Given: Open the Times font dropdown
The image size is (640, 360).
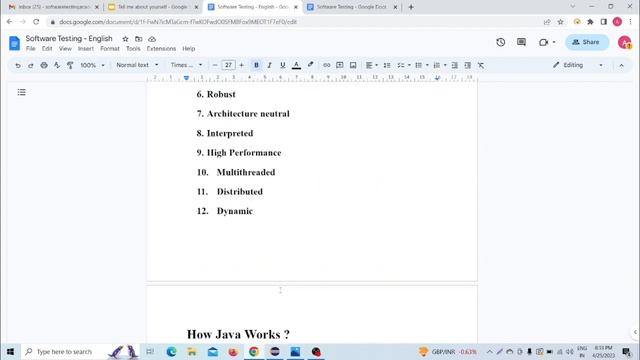Looking at the screenshot, I should [x=186, y=65].
